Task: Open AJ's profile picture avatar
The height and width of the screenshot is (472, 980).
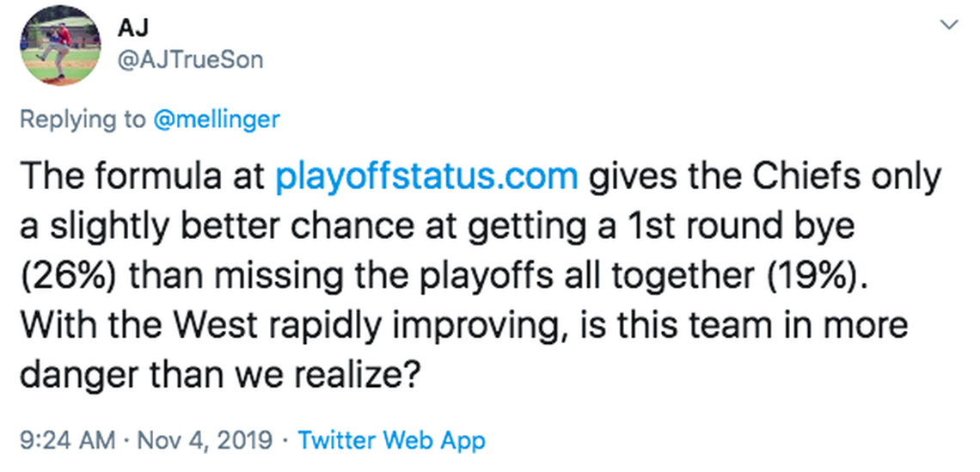Action: point(59,45)
